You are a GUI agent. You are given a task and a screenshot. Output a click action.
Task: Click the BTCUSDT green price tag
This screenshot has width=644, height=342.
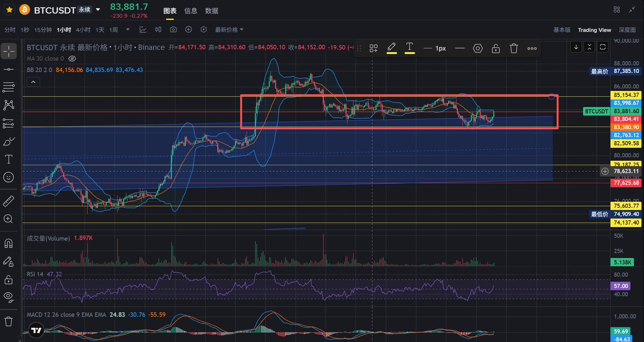(x=597, y=111)
